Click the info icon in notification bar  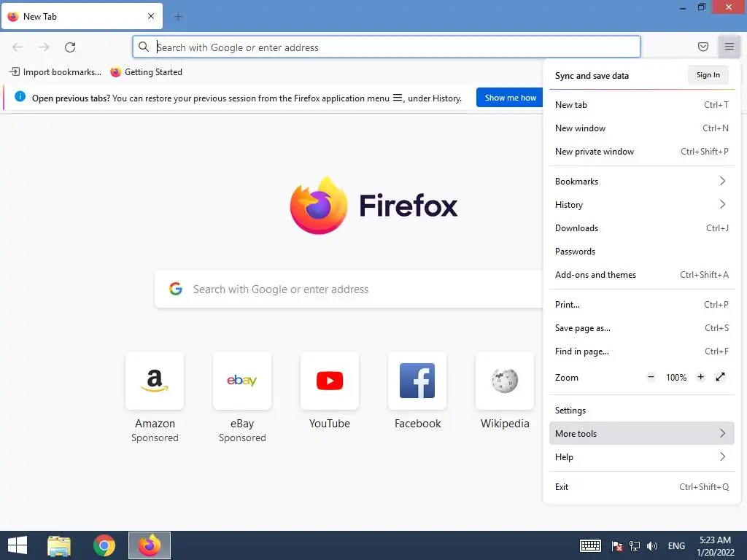pyautogui.click(x=20, y=97)
